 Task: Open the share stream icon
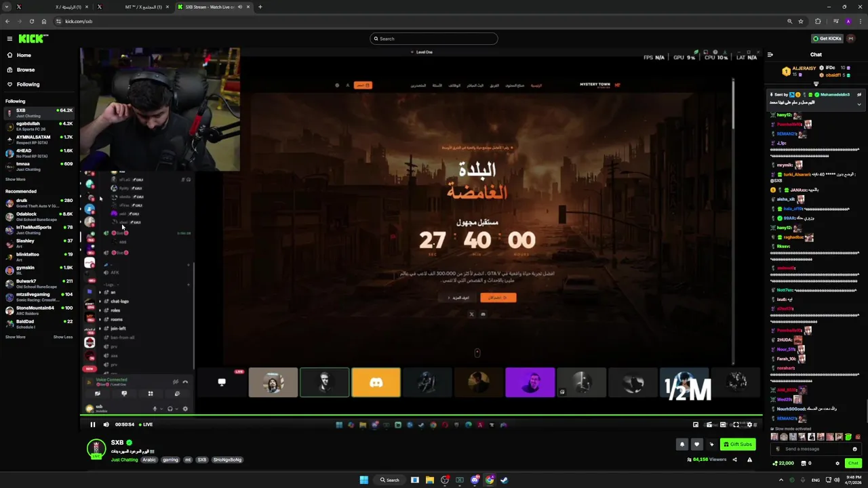[734, 460]
